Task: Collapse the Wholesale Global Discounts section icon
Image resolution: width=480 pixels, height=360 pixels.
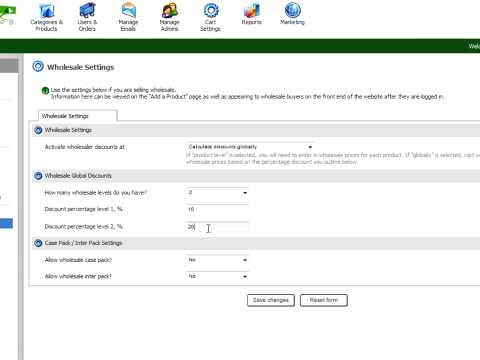Action: tap(38, 176)
